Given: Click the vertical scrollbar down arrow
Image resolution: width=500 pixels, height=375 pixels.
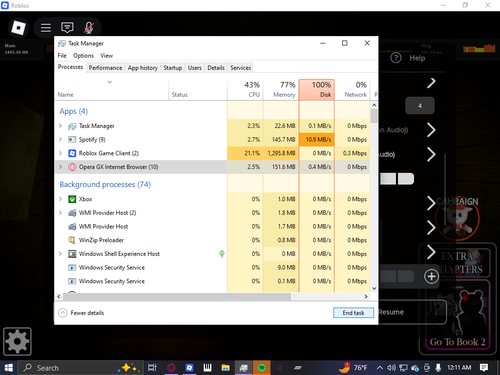Looking at the screenshot, I should click(374, 288).
